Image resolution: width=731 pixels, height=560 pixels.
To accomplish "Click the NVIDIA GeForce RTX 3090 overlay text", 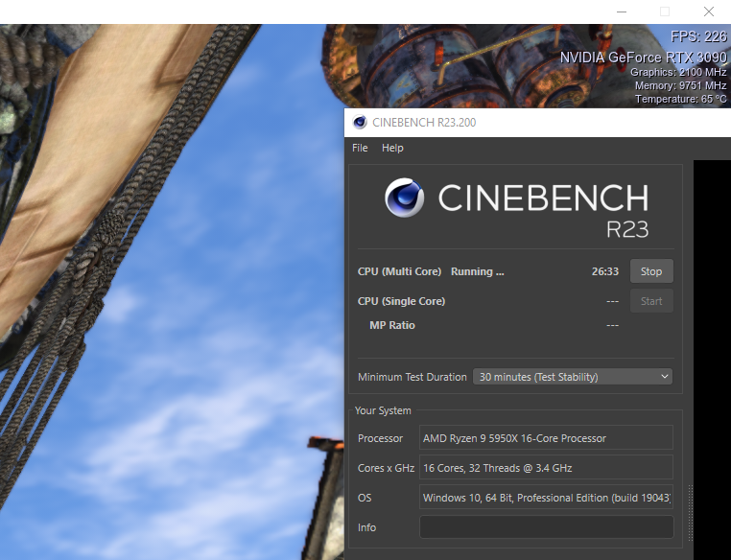I will coord(643,58).
